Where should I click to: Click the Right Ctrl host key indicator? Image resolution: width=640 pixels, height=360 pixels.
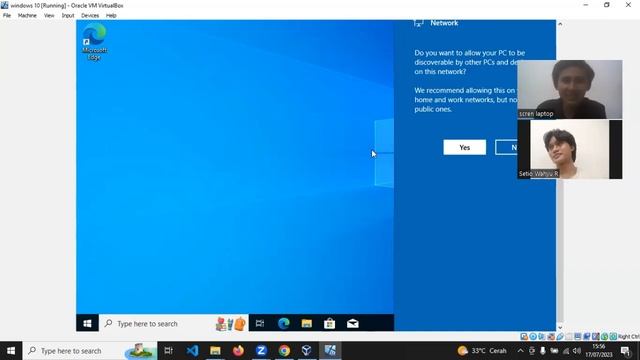coord(629,337)
